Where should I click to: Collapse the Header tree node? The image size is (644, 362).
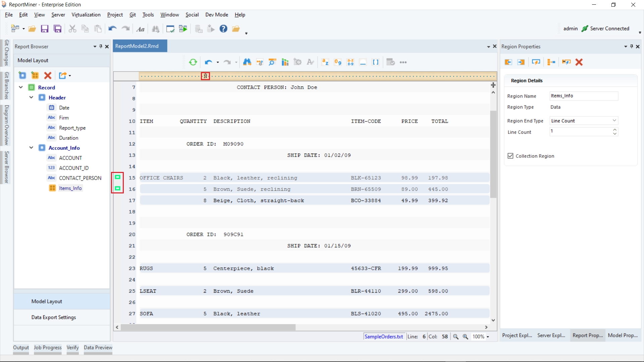(31, 98)
